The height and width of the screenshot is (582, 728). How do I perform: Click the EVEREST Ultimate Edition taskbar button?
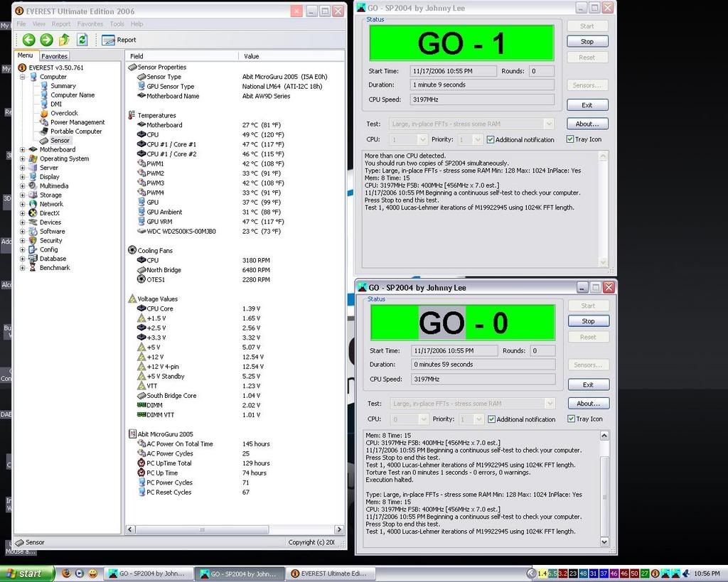pos(330,573)
